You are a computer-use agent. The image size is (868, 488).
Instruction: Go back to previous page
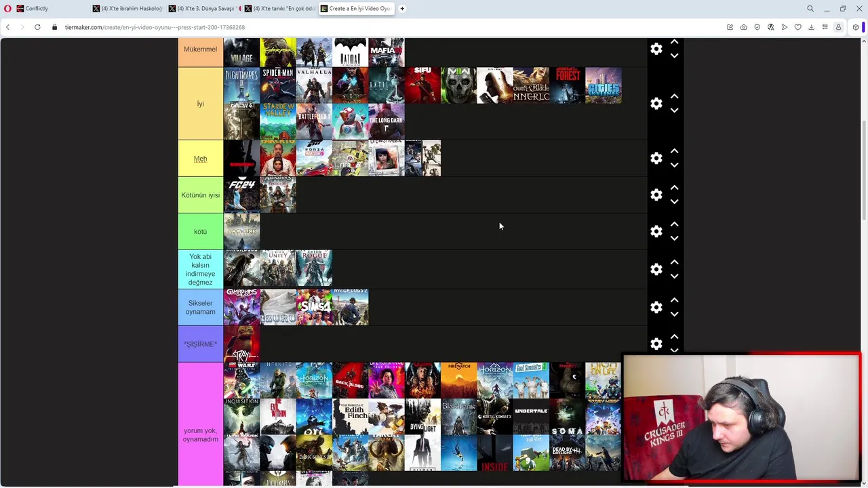7,27
